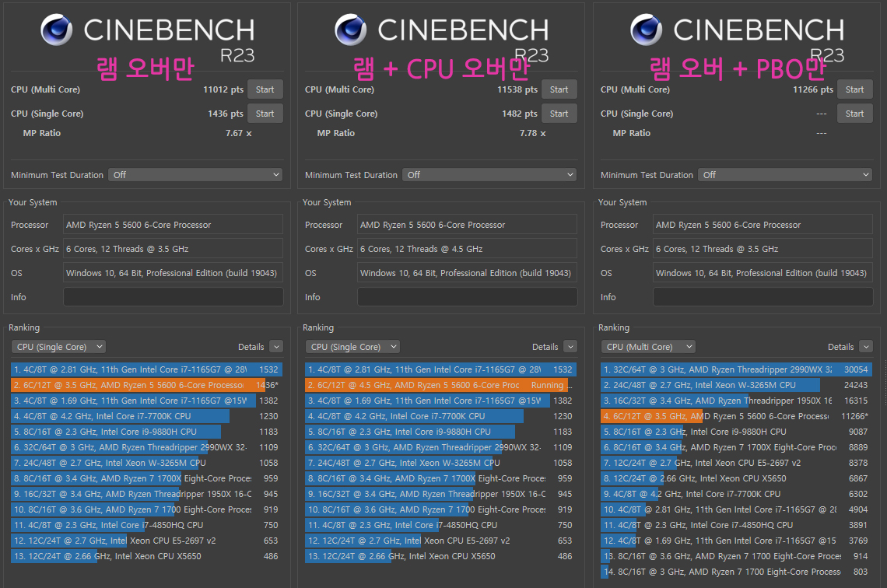Click Cinebench logo icon in middle window
The height and width of the screenshot is (588, 887).
(351, 30)
